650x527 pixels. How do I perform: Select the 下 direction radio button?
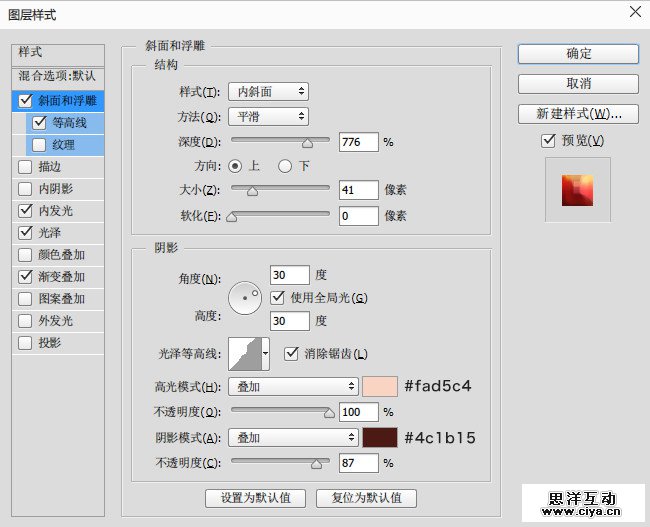(285, 166)
